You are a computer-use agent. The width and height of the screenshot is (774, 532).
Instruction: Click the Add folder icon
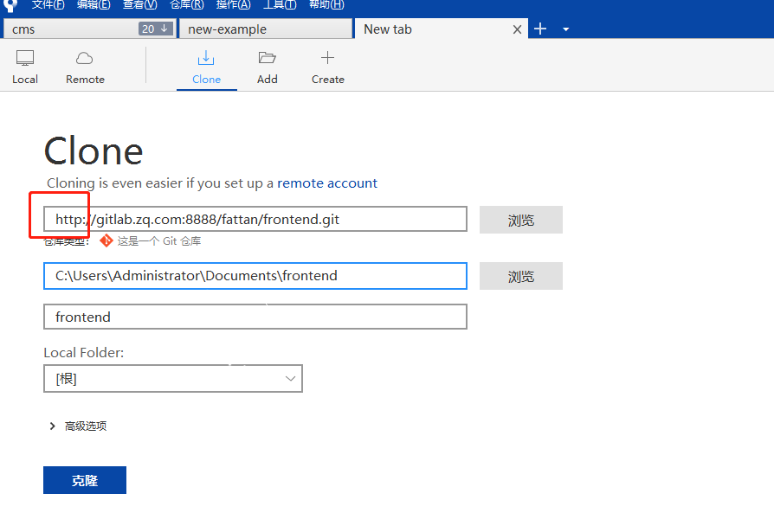pyautogui.click(x=268, y=67)
